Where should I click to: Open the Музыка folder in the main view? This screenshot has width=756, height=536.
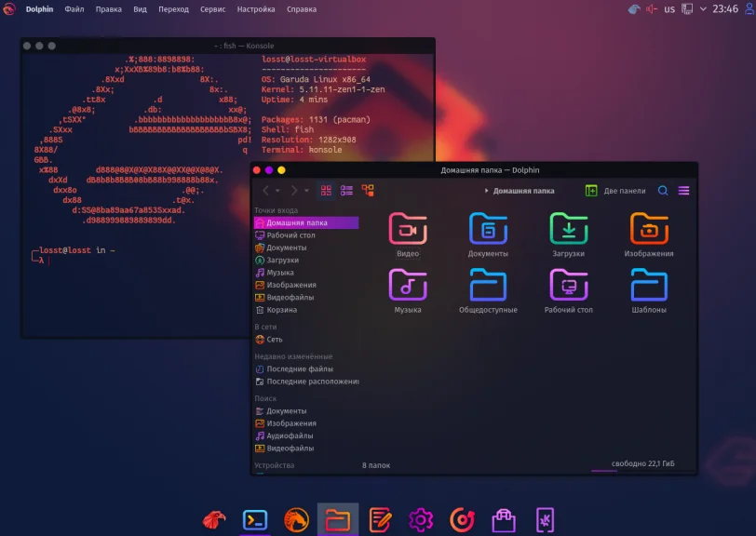click(x=409, y=282)
